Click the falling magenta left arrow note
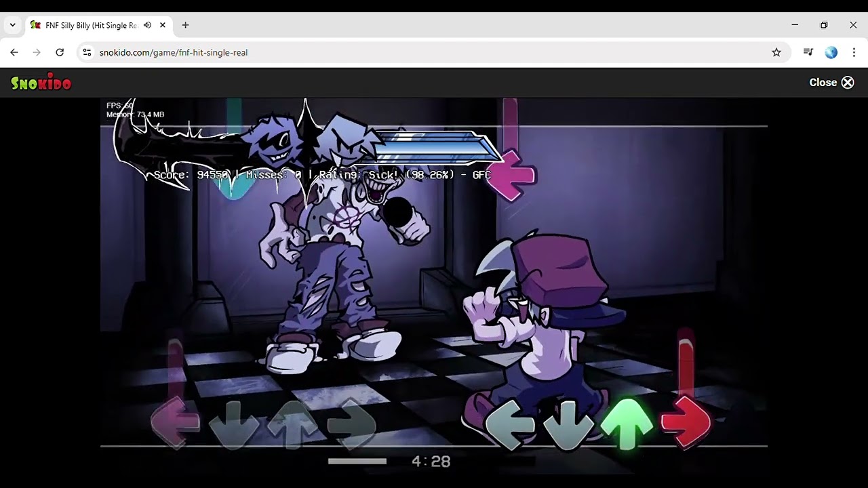The image size is (868, 488). coord(511,175)
